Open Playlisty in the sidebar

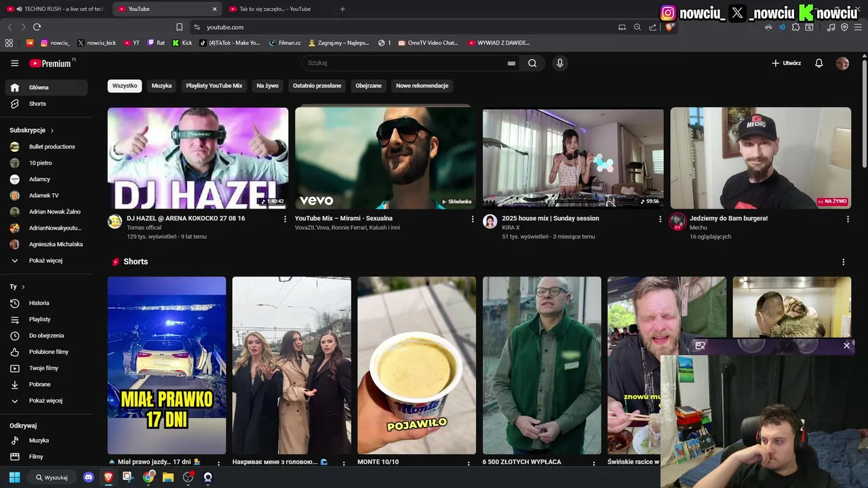(x=46, y=319)
